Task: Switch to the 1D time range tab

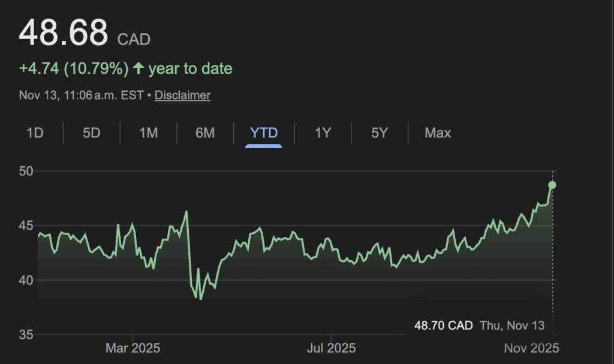Action: tap(35, 133)
